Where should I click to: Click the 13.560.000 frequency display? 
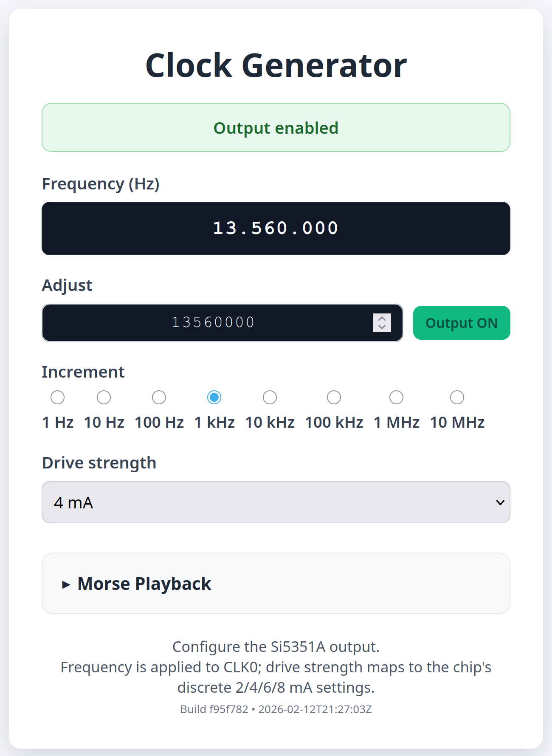[x=276, y=228]
